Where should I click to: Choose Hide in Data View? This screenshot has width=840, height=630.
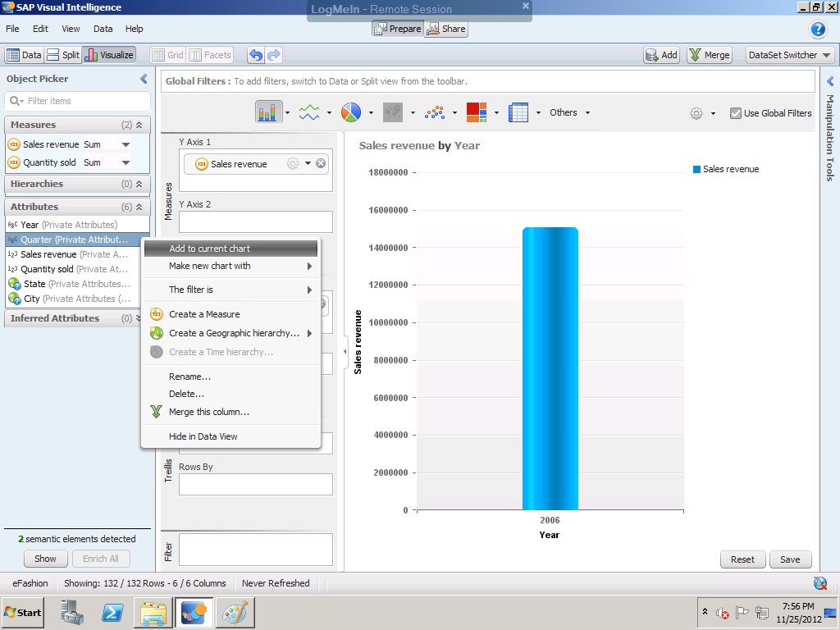(x=231, y=436)
